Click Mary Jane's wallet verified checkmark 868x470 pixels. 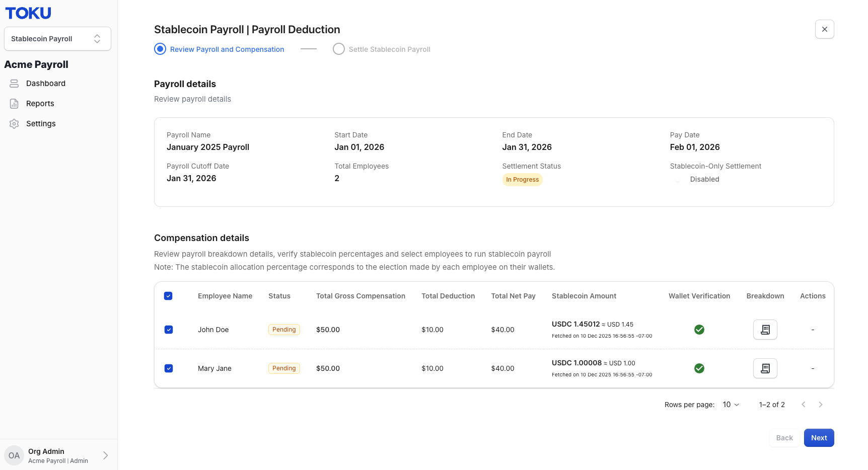click(x=699, y=368)
